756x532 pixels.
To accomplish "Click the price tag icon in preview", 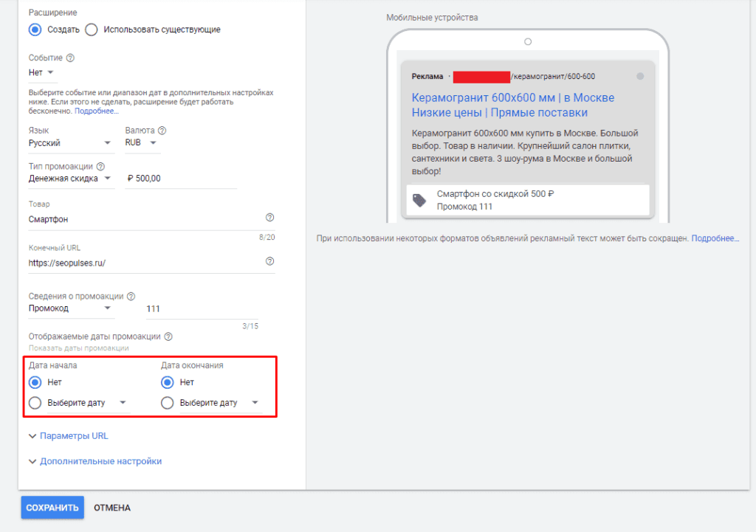I will [x=419, y=200].
